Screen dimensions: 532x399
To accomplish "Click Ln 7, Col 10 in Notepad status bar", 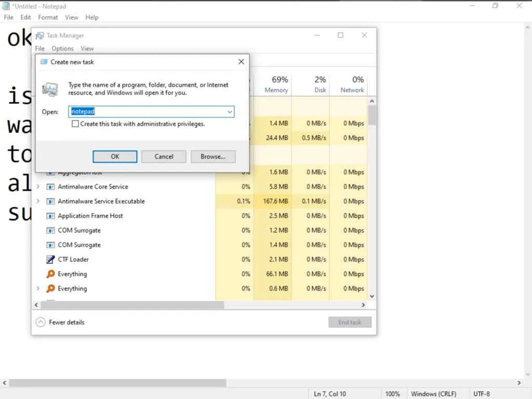I will [x=330, y=394].
